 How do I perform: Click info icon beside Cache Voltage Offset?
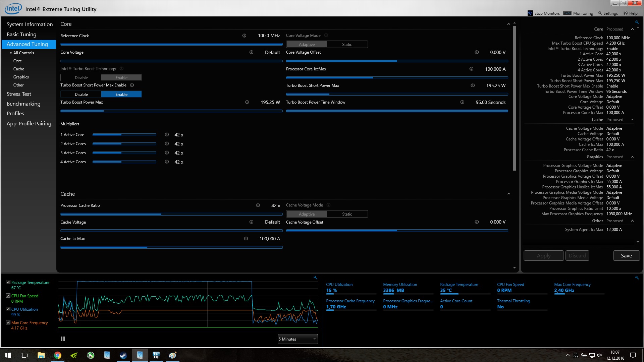click(477, 222)
